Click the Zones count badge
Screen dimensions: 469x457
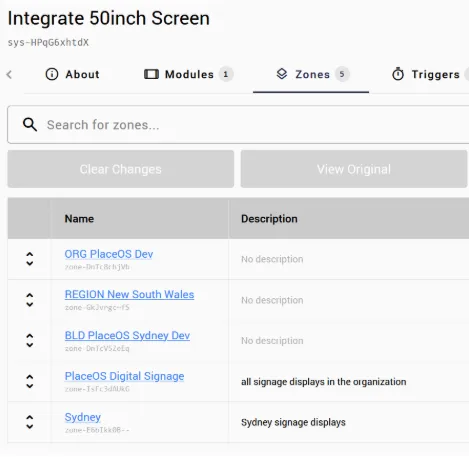(342, 74)
